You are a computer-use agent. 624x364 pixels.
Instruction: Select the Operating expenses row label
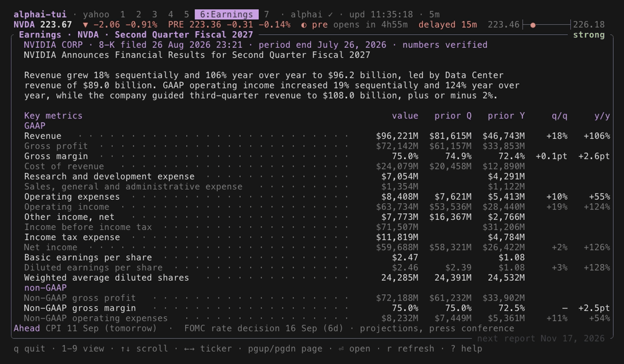tap(72, 197)
